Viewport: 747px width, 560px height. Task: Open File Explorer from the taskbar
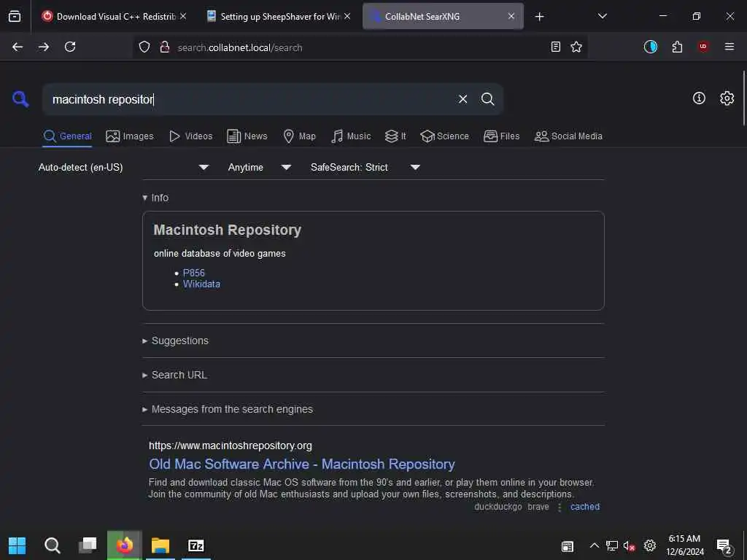click(x=160, y=545)
